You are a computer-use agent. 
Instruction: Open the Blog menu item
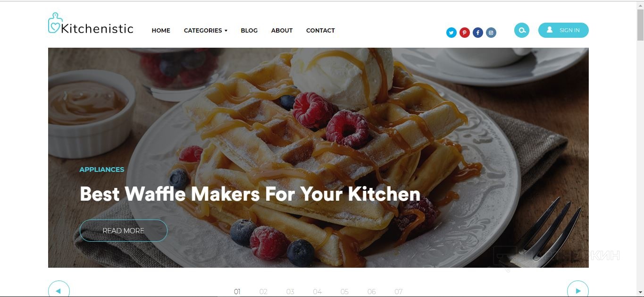click(x=249, y=30)
